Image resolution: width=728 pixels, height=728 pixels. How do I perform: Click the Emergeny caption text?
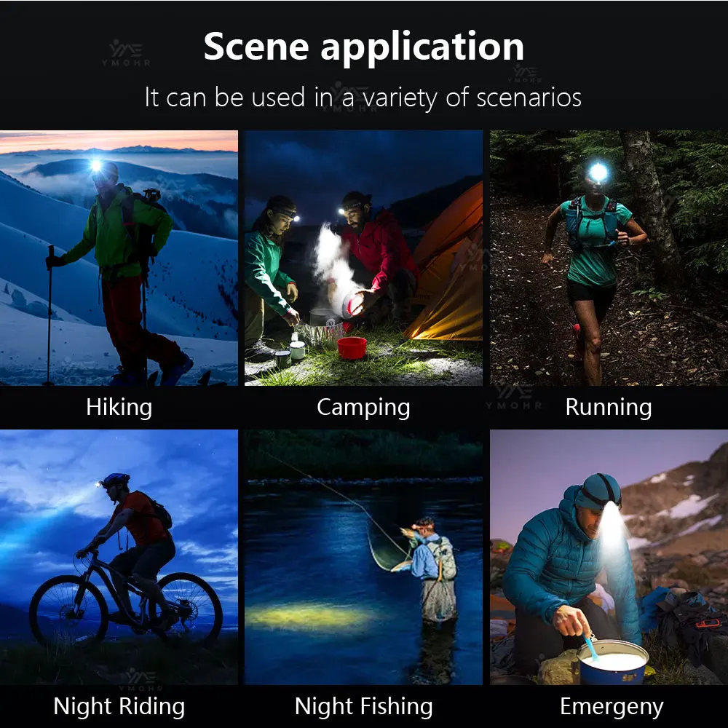point(612,707)
